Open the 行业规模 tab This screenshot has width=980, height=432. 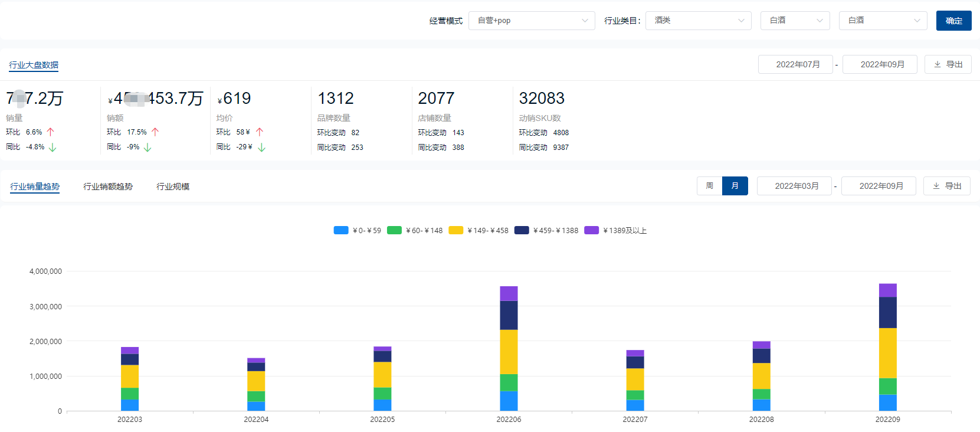[x=173, y=186]
